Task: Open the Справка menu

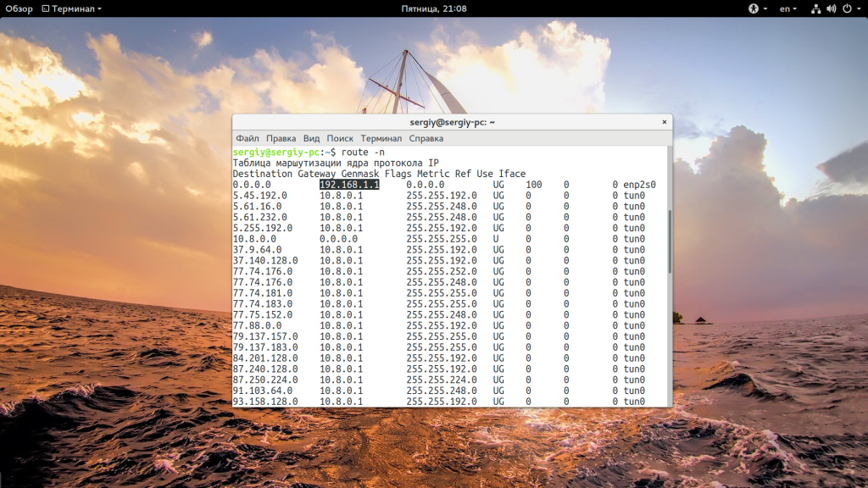Action: [x=426, y=138]
